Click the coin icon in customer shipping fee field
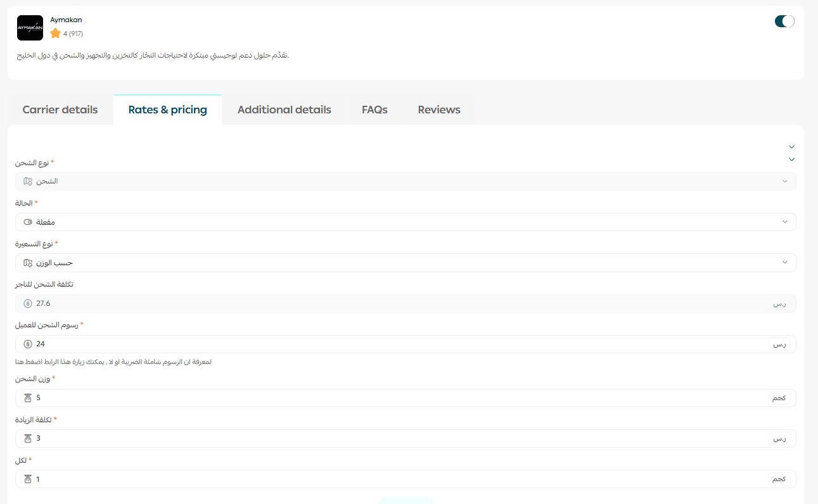This screenshot has width=818, height=504. pos(27,344)
